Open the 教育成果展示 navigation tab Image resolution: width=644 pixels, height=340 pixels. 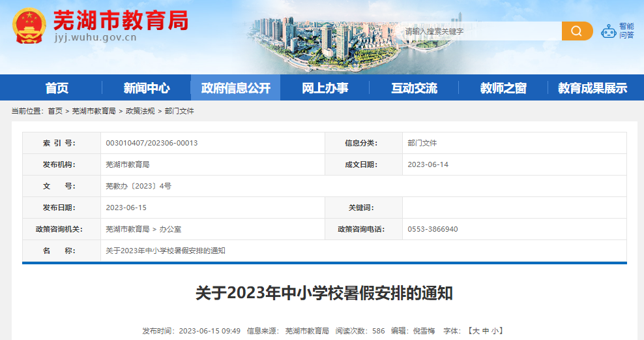pyautogui.click(x=593, y=87)
